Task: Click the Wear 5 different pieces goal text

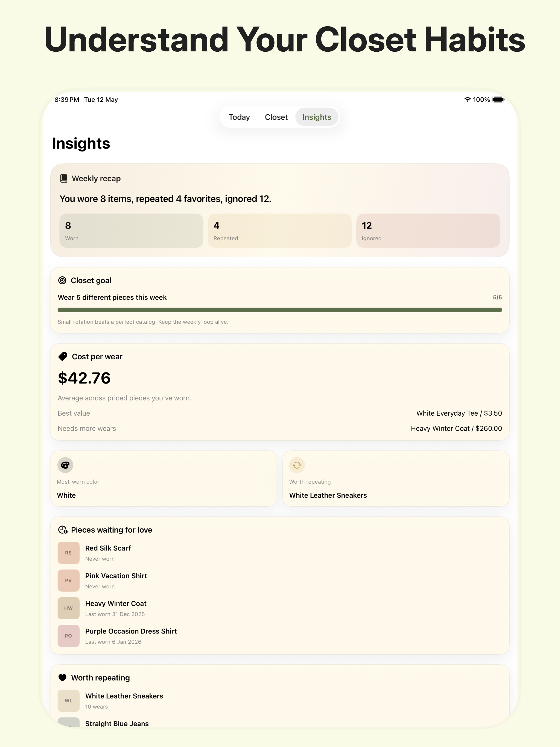Action: (x=112, y=297)
